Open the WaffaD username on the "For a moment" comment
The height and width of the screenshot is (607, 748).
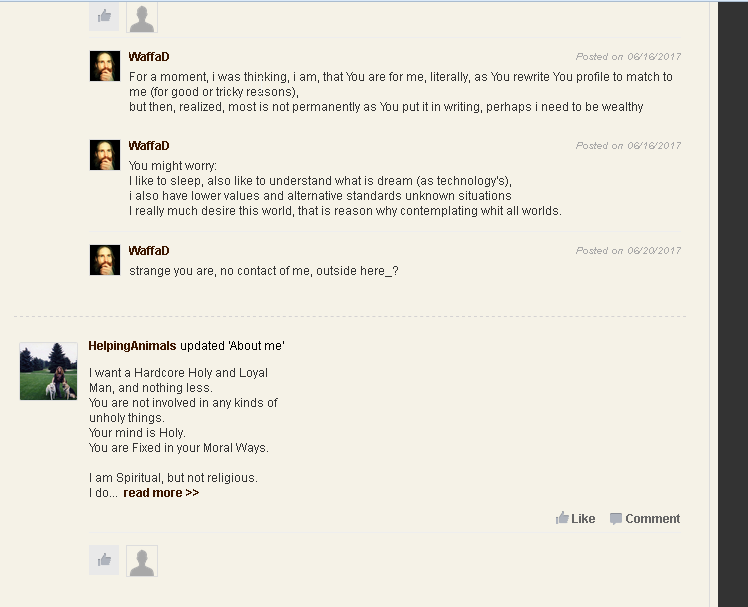pos(149,57)
